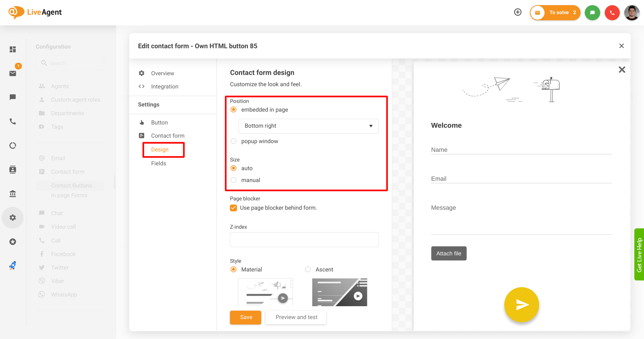Toggle call availability with the red phone icon

click(x=612, y=13)
